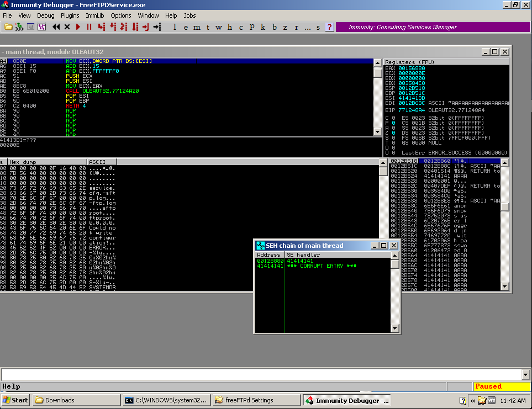Click the 'z' toolbar button
Screen dimensions: 532x409
[x=286, y=27]
